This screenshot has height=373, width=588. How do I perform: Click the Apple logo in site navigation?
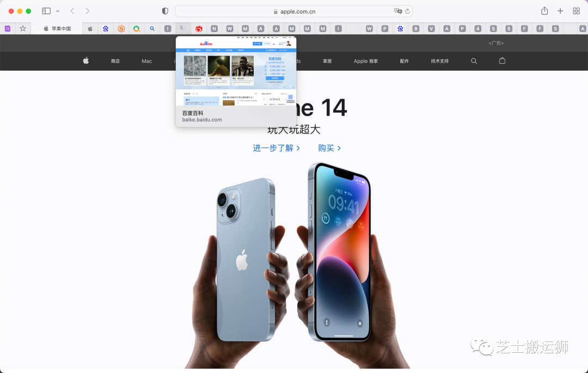pyautogui.click(x=86, y=61)
